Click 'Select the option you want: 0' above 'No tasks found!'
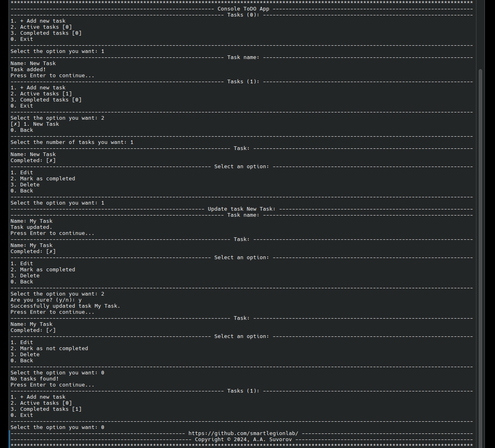The image size is (495, 448). click(57, 373)
